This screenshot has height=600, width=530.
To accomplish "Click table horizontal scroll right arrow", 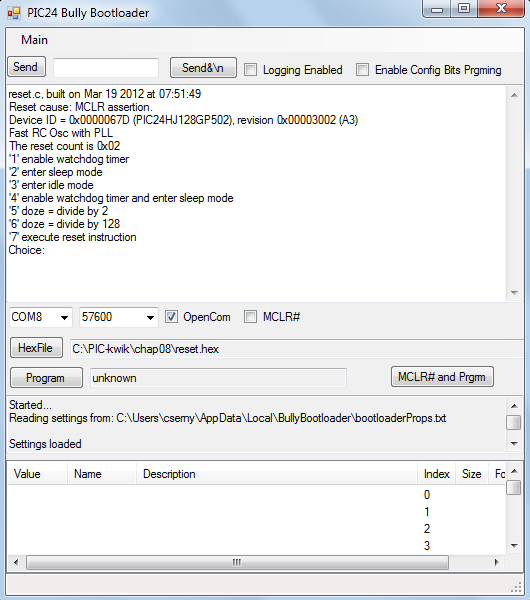I will tap(496, 562).
